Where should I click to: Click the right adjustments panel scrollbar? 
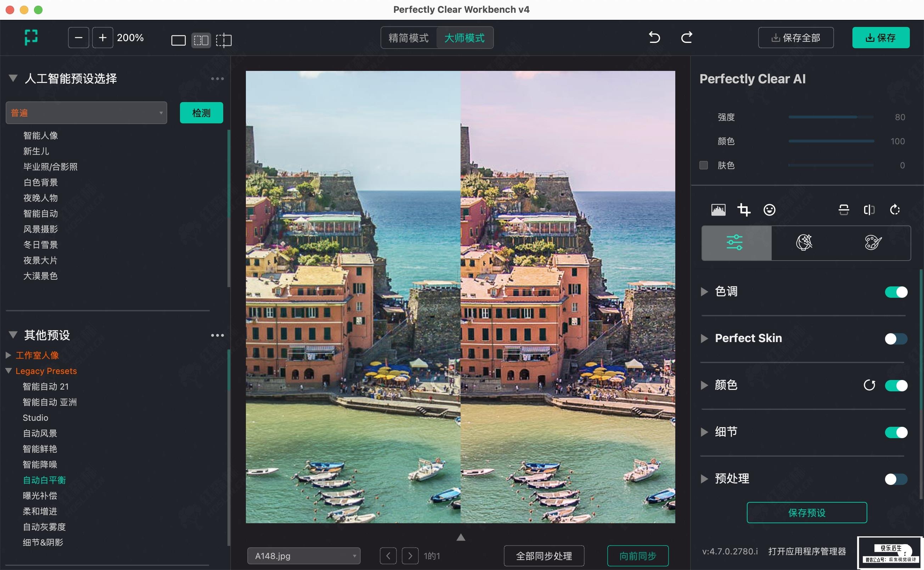coord(921,384)
